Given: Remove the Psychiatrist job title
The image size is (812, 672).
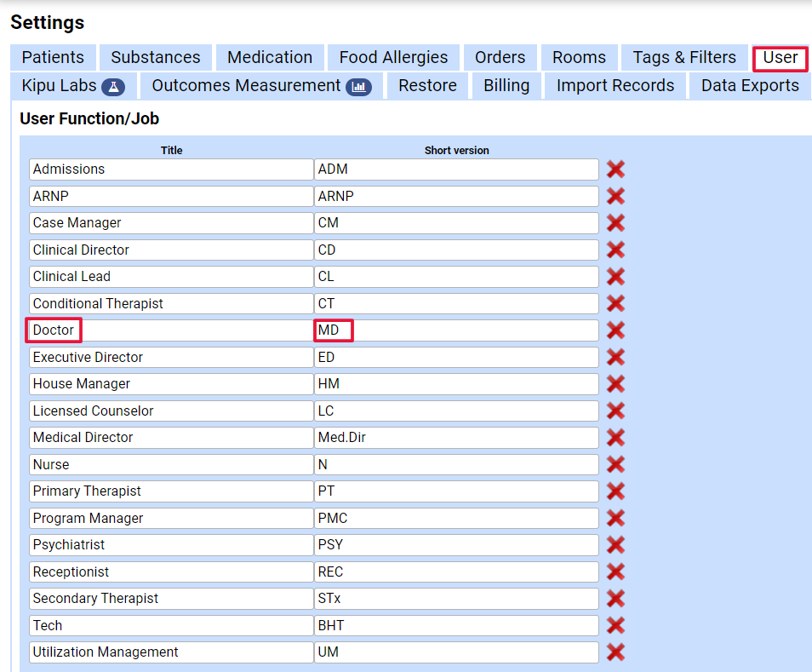Looking at the screenshot, I should click(615, 545).
